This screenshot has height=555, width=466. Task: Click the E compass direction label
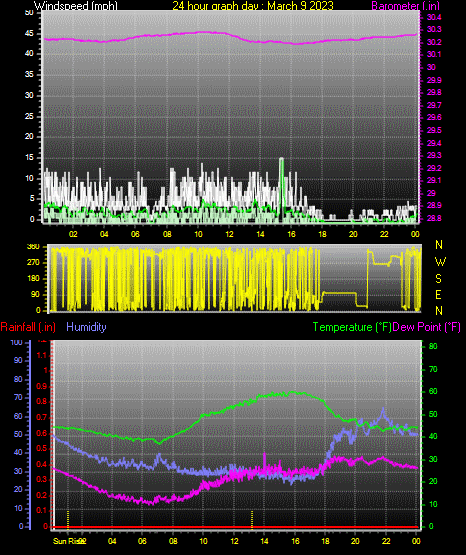tap(438, 294)
